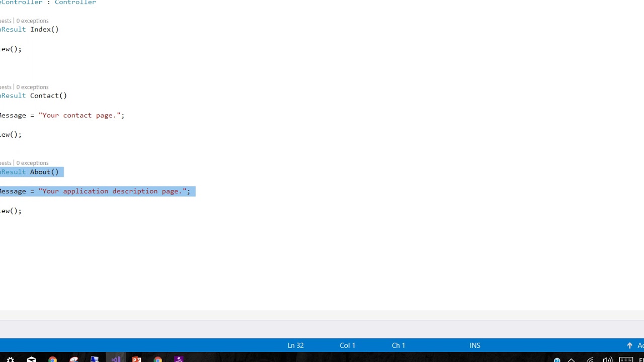This screenshot has width=644, height=362.
Task: Open the Mail app from taskbar
Action: (32, 359)
